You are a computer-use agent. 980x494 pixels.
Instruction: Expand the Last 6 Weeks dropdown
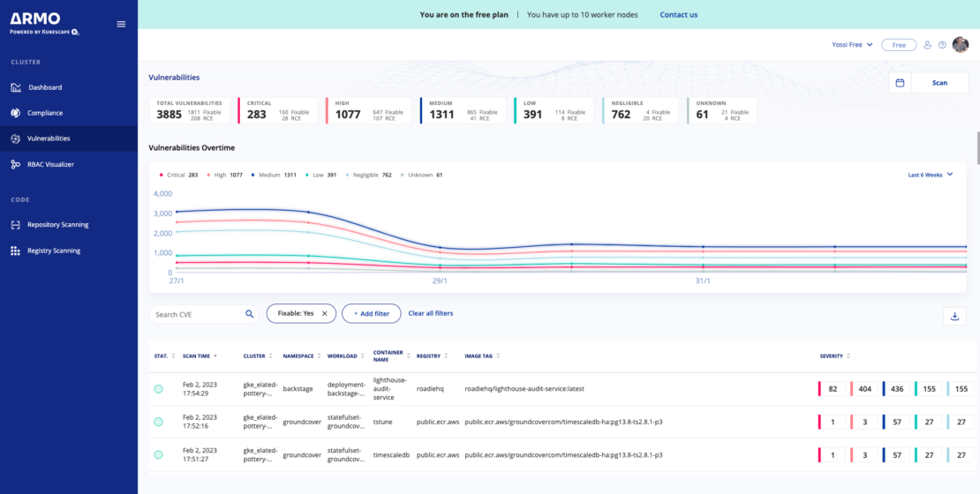pos(931,175)
